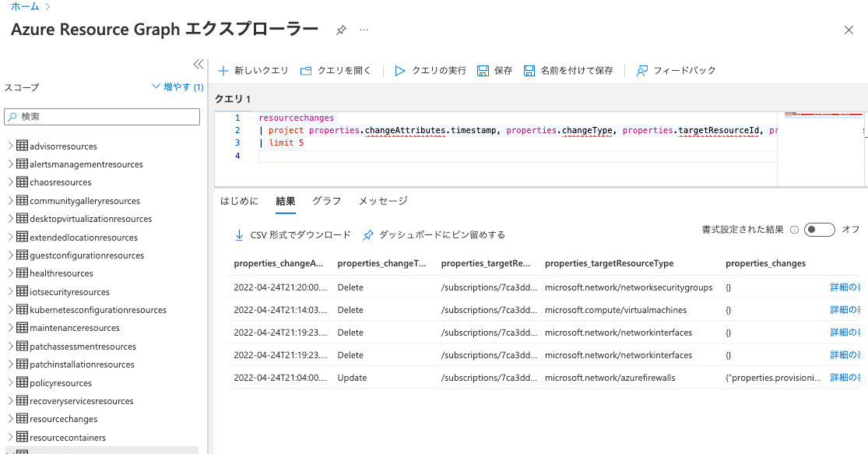Expand the advisorresources table node
868x454 pixels.
(11, 146)
